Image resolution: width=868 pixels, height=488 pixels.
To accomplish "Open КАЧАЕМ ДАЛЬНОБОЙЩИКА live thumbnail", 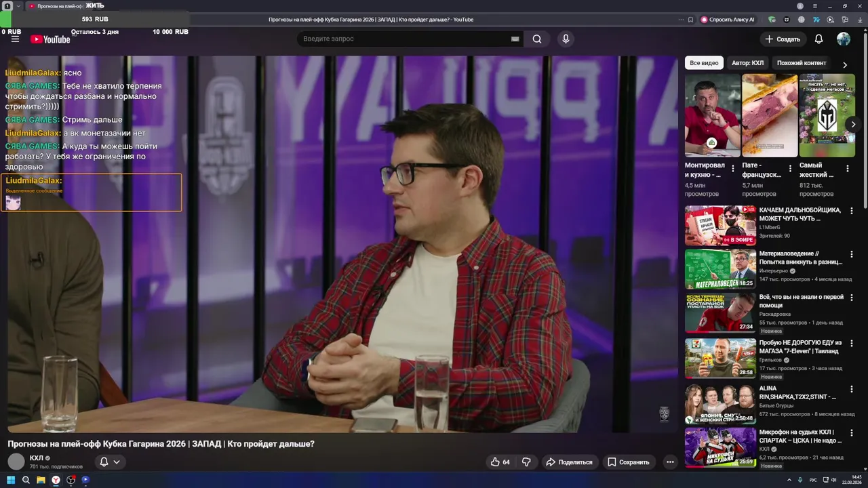I will click(x=720, y=226).
